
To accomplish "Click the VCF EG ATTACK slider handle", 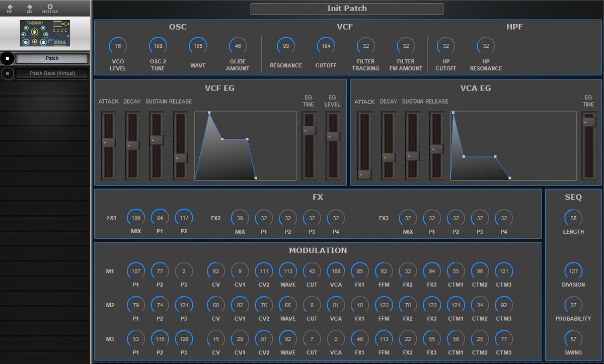I will coord(109,143).
